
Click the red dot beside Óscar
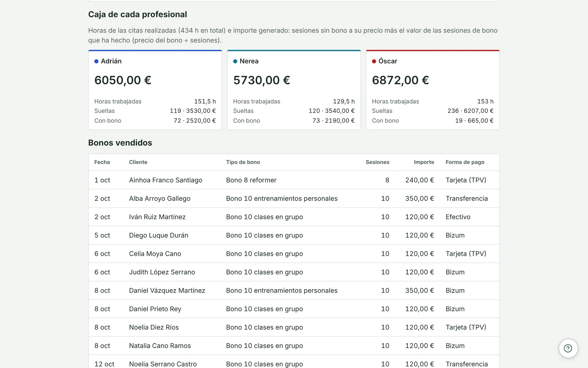coord(374,61)
